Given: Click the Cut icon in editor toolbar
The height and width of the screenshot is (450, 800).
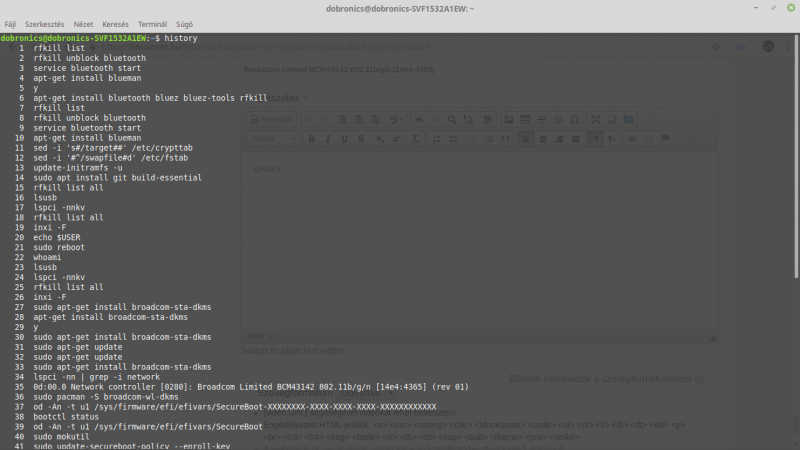Looking at the screenshot, I should (309, 119).
